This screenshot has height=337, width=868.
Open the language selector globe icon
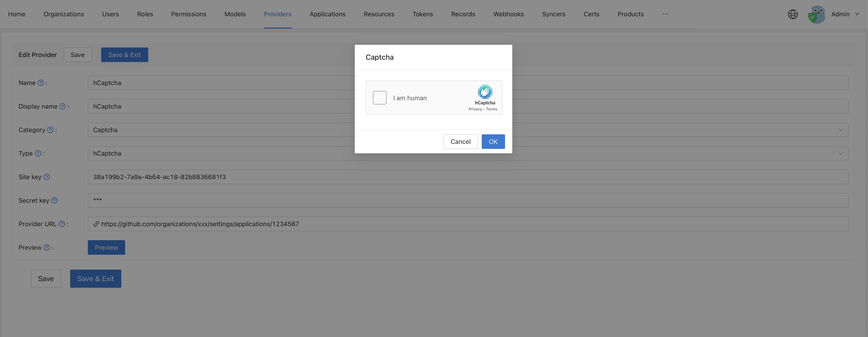[792, 14]
